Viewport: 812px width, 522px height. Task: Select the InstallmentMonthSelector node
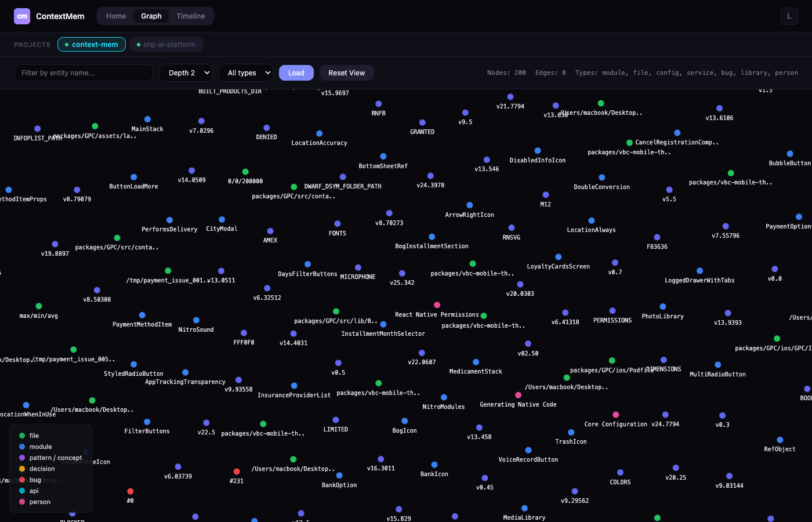pos(383,324)
